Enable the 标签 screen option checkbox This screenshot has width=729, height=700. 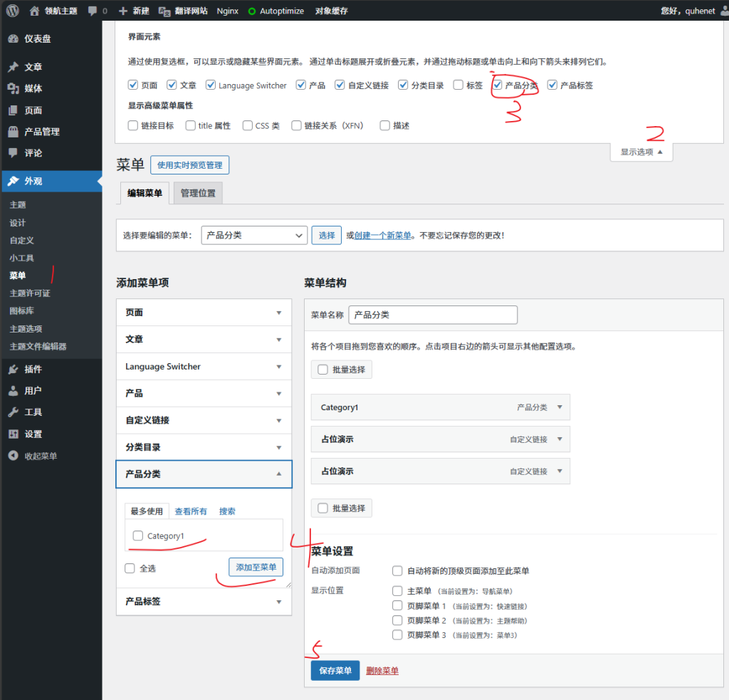click(458, 85)
